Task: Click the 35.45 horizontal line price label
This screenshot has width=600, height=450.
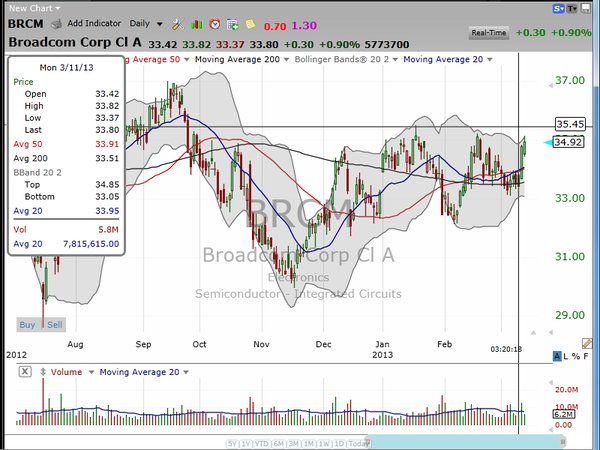Action: pos(570,124)
